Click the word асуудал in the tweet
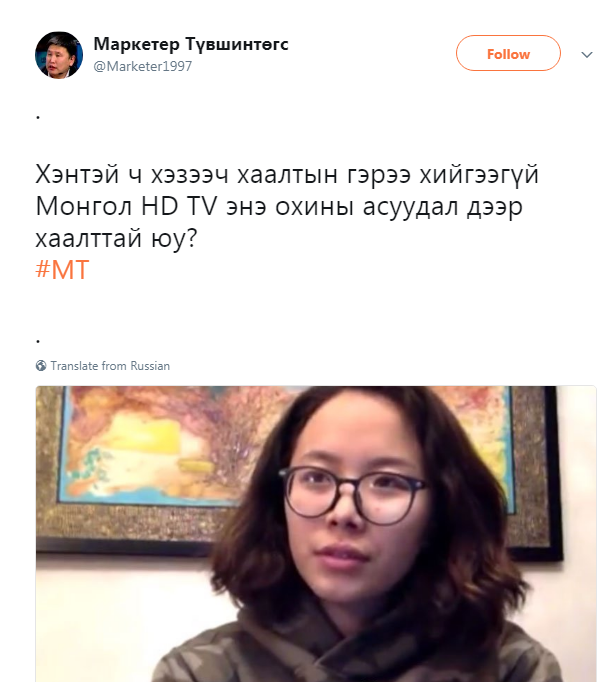This screenshot has height=682, width=602. (x=410, y=207)
